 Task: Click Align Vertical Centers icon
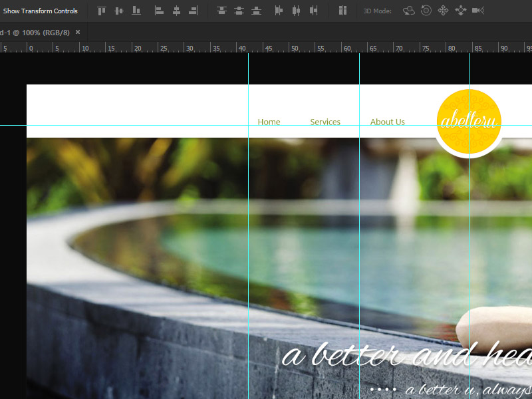click(119, 11)
